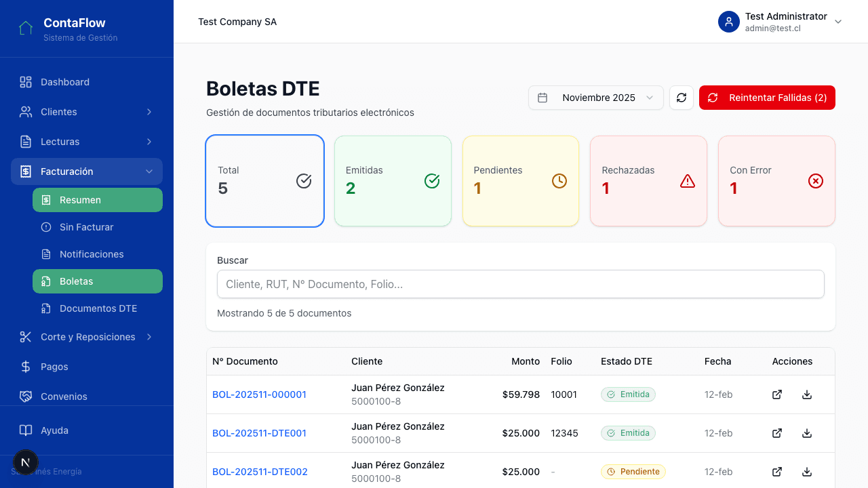The width and height of the screenshot is (868, 488).
Task: Filter by the Emitidas summary card
Action: tap(393, 181)
